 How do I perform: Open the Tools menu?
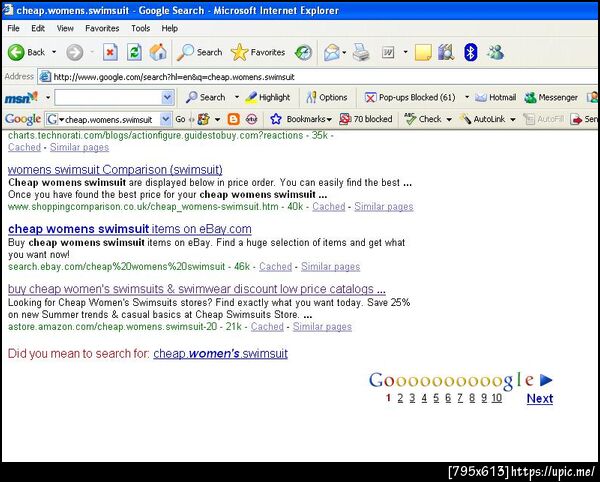coord(140,28)
